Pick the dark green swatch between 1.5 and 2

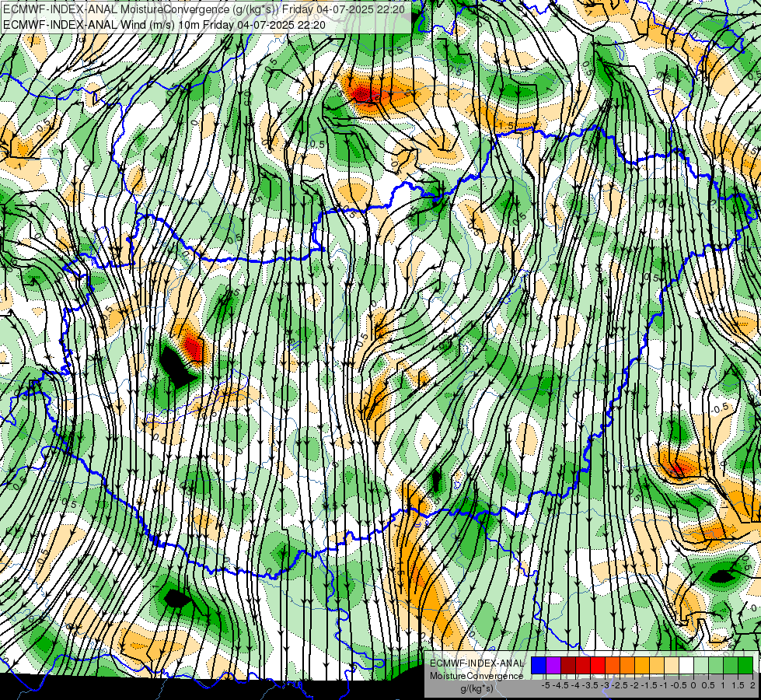click(746, 666)
